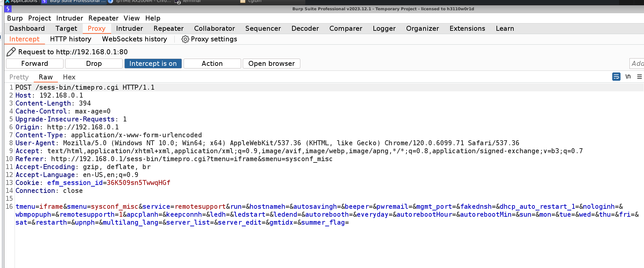Click the Referer header line
The width and height of the screenshot is (644, 268).
(x=174, y=159)
